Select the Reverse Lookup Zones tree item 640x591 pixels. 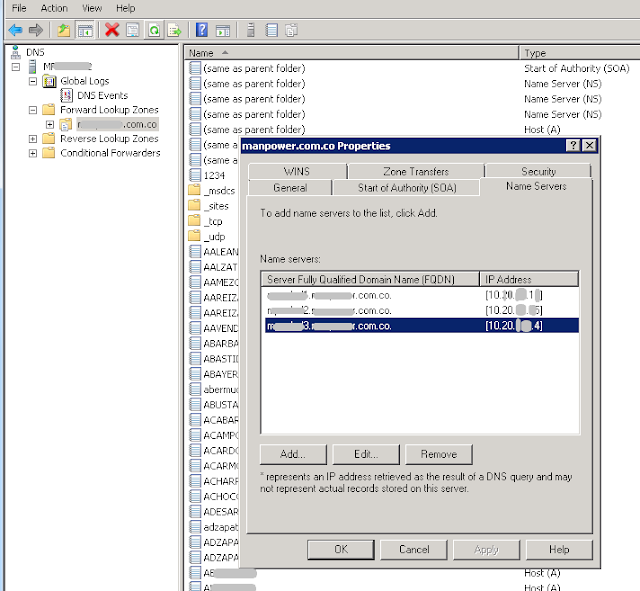pos(109,139)
